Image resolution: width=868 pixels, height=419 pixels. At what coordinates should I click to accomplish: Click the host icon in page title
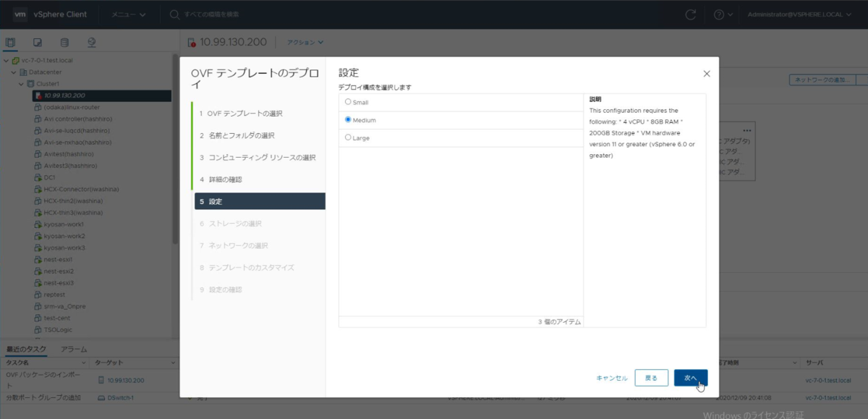(x=192, y=42)
